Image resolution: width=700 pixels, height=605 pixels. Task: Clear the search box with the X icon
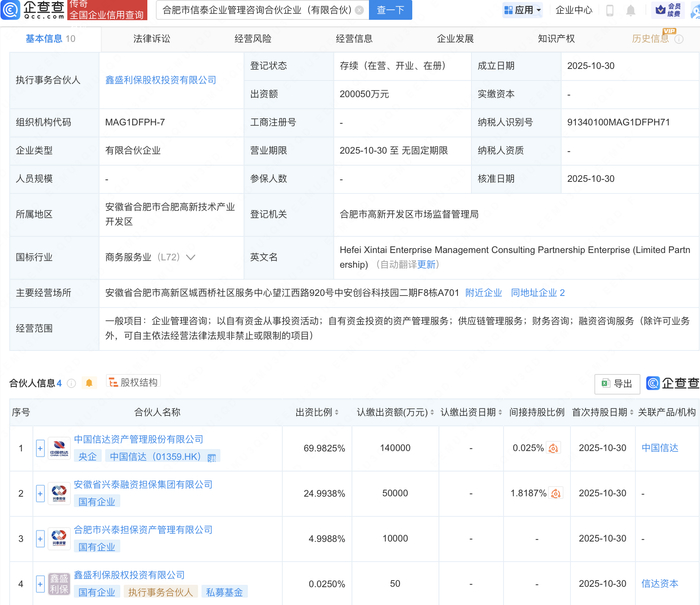(x=359, y=10)
